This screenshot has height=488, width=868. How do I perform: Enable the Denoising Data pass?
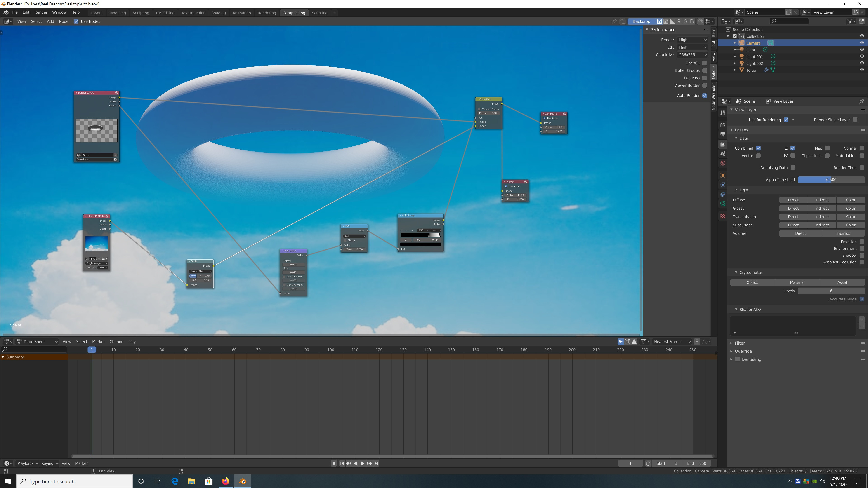pos(793,167)
